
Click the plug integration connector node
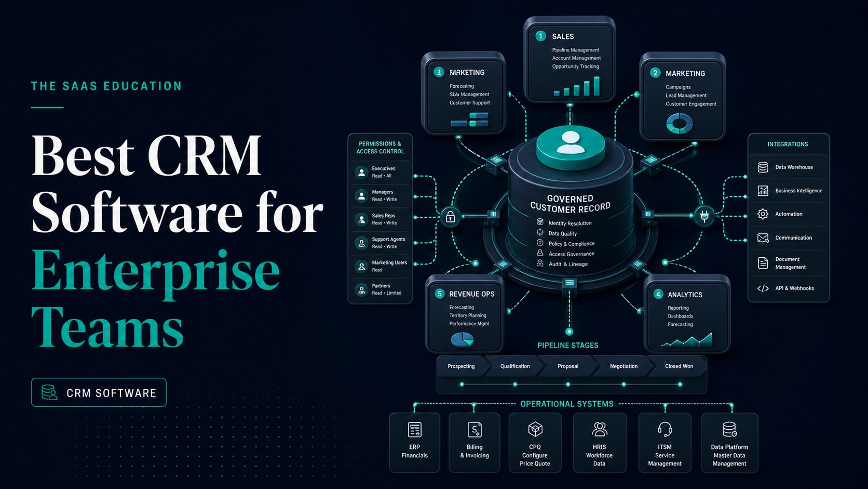[x=704, y=215]
